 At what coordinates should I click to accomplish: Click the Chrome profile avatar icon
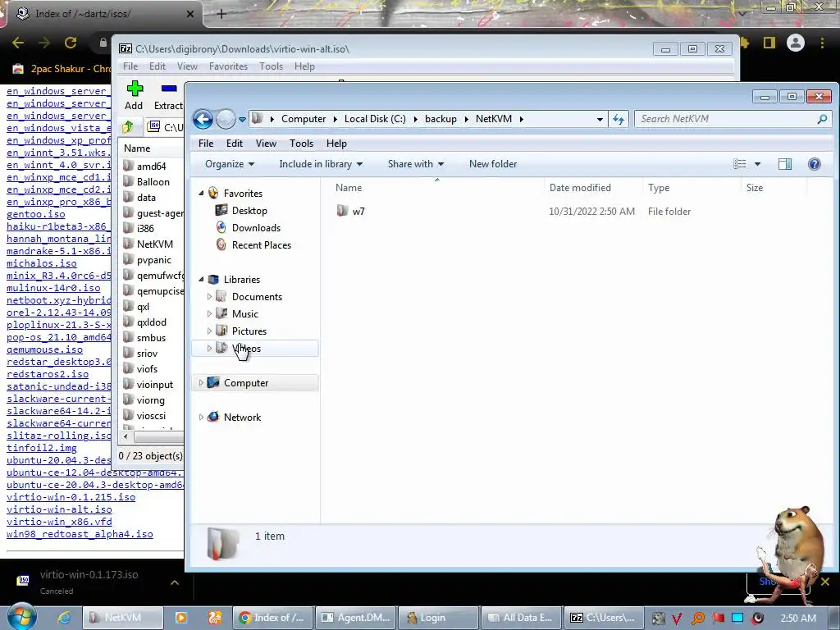796,43
